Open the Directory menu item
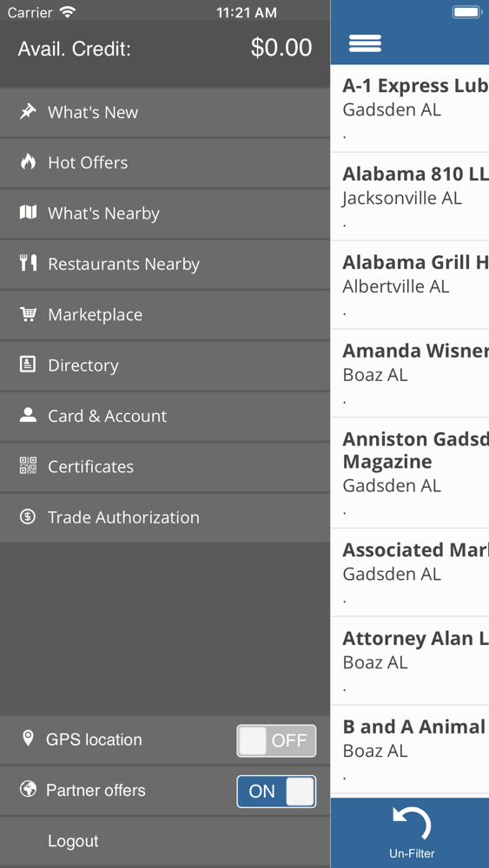 coord(165,365)
